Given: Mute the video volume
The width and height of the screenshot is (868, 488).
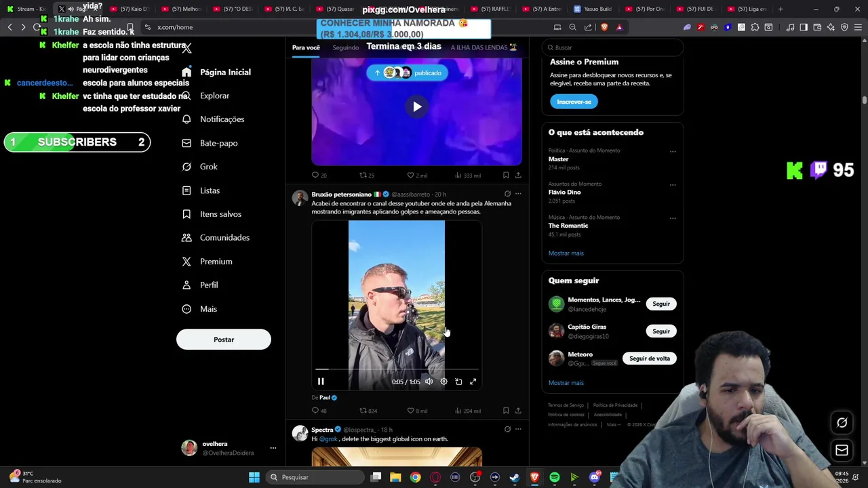Looking at the screenshot, I should [429, 382].
